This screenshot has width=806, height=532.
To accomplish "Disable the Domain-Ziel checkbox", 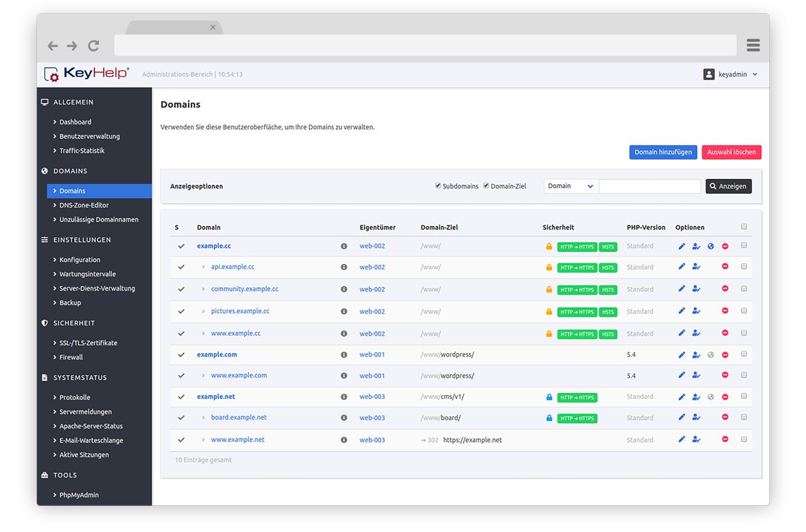I will pos(485,186).
